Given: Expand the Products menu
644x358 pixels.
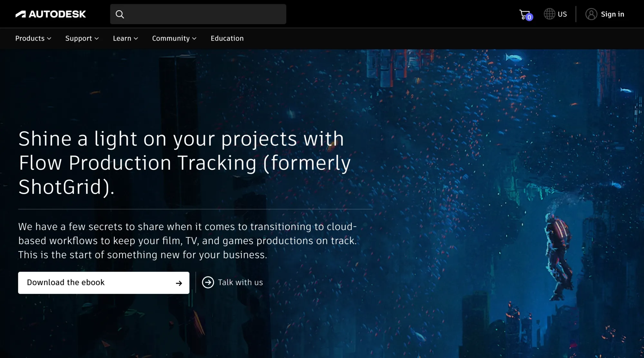Looking at the screenshot, I should coord(33,38).
